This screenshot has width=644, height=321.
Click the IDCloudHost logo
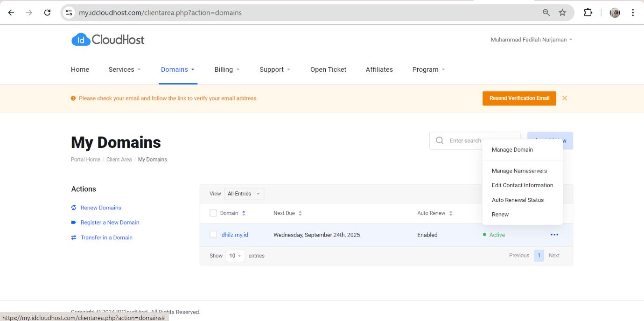[108, 40]
